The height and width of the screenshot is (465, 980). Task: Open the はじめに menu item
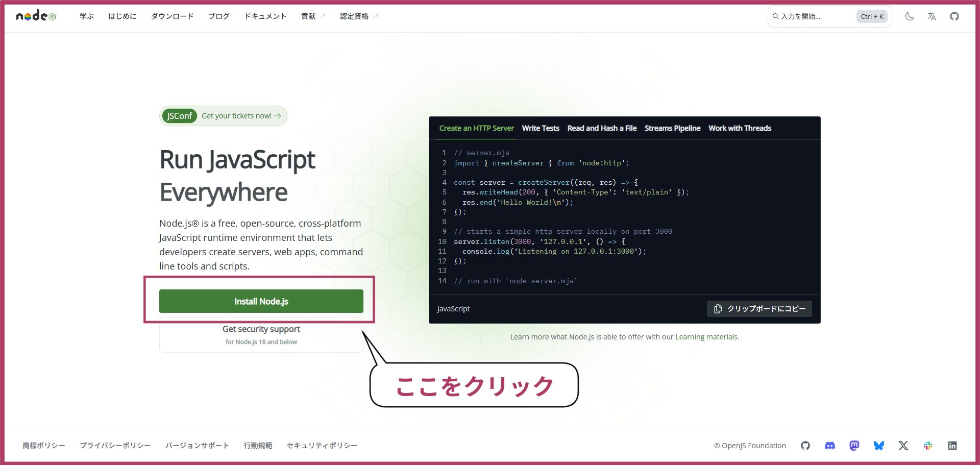tap(122, 16)
